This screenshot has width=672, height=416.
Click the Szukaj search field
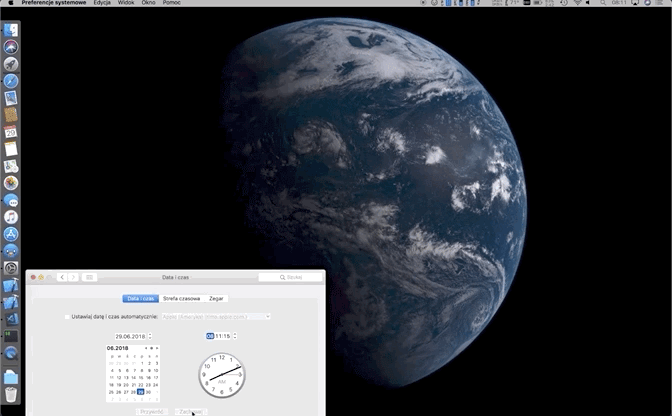tap(291, 277)
